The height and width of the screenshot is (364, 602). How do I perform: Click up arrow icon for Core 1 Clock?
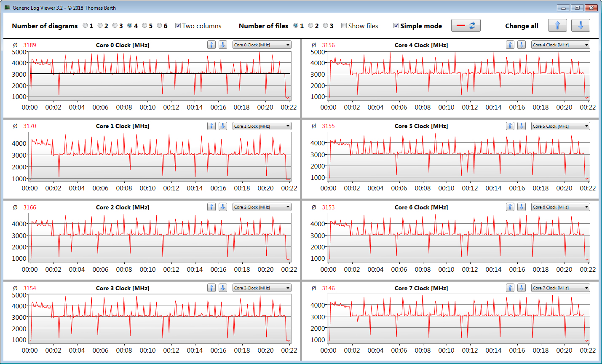(211, 126)
